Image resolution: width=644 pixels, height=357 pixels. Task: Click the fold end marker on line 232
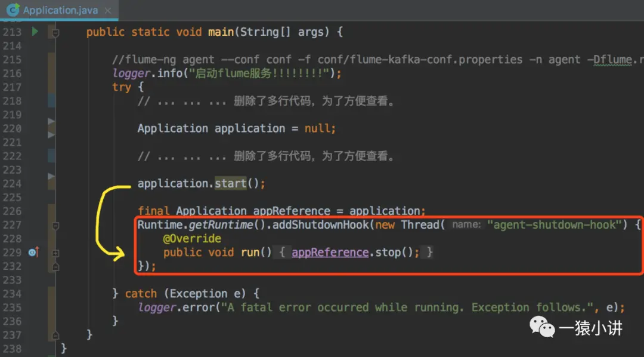[55, 266]
